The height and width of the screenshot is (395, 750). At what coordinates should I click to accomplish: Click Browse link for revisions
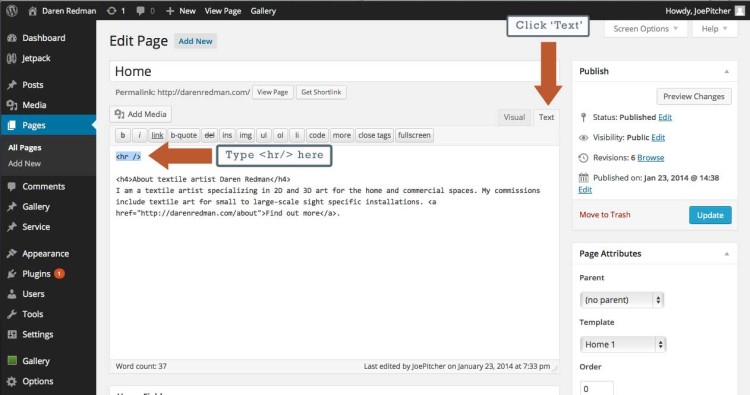pos(651,158)
